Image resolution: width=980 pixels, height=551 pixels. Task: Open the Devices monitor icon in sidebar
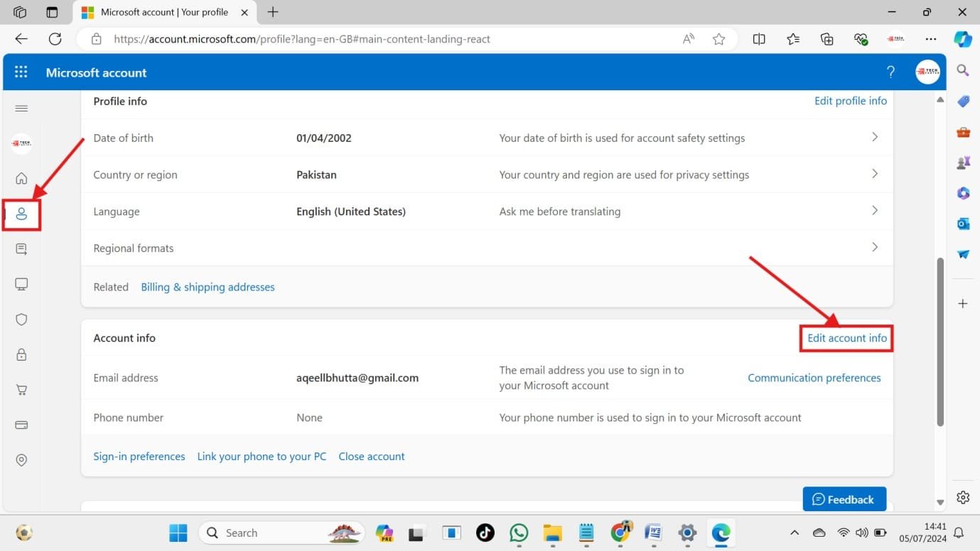21,285
